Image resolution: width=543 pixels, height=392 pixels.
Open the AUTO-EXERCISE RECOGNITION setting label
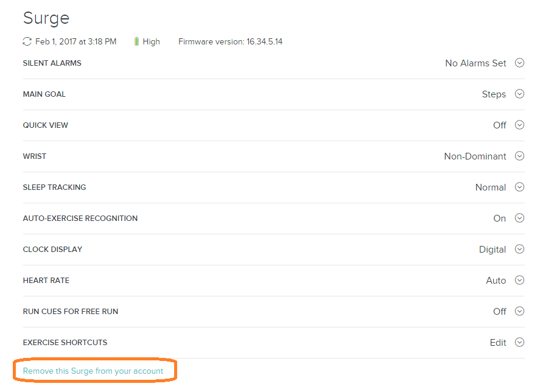pyautogui.click(x=80, y=218)
